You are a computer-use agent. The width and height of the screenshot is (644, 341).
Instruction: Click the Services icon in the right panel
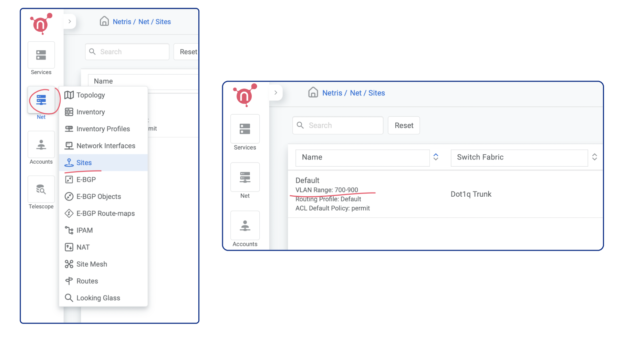click(245, 129)
